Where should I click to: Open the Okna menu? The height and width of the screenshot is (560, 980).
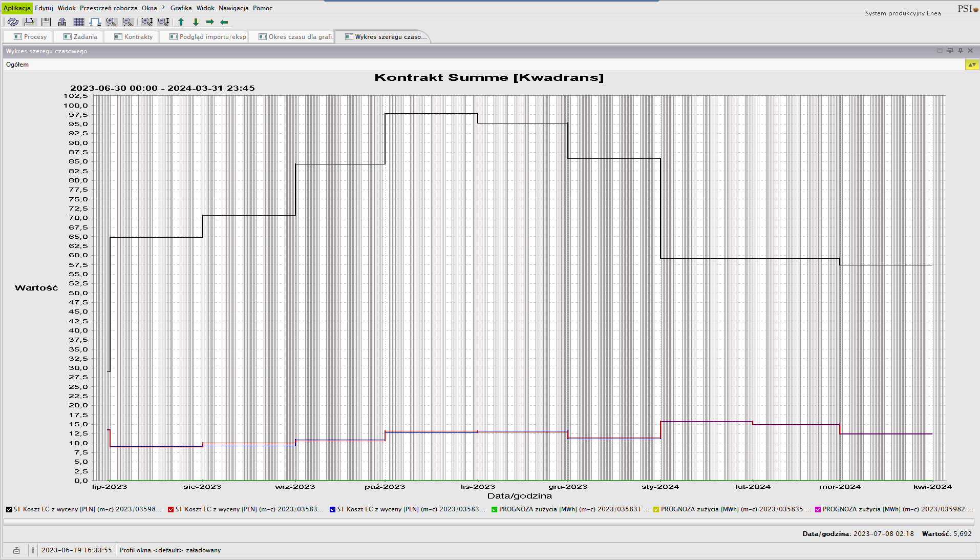(x=150, y=8)
